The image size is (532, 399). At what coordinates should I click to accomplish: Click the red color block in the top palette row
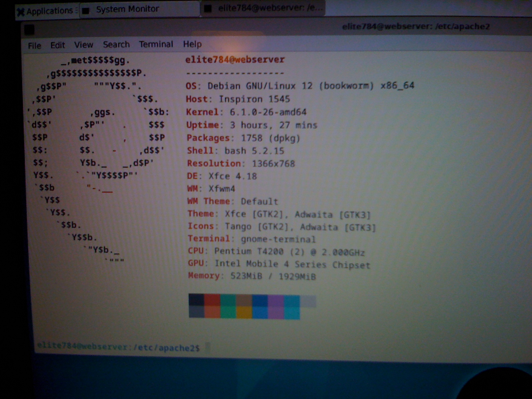(x=212, y=300)
